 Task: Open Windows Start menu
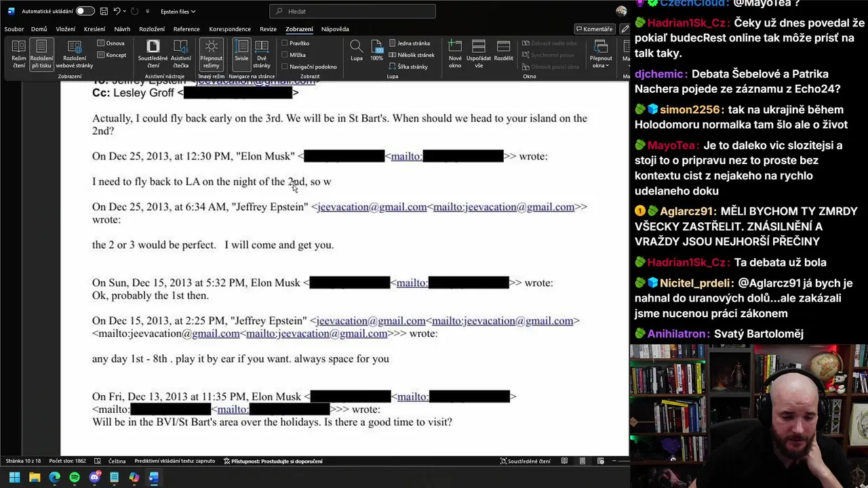14,477
